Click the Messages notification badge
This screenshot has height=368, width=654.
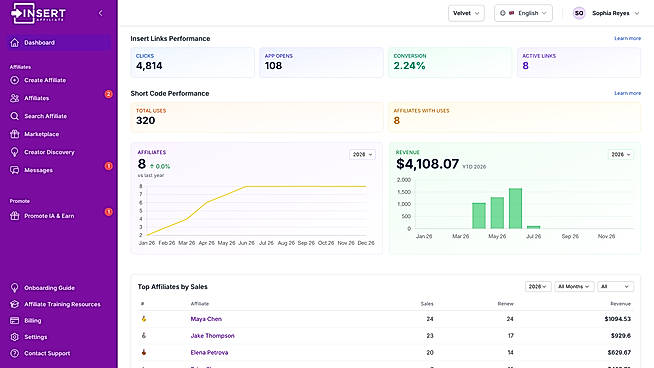pos(108,166)
